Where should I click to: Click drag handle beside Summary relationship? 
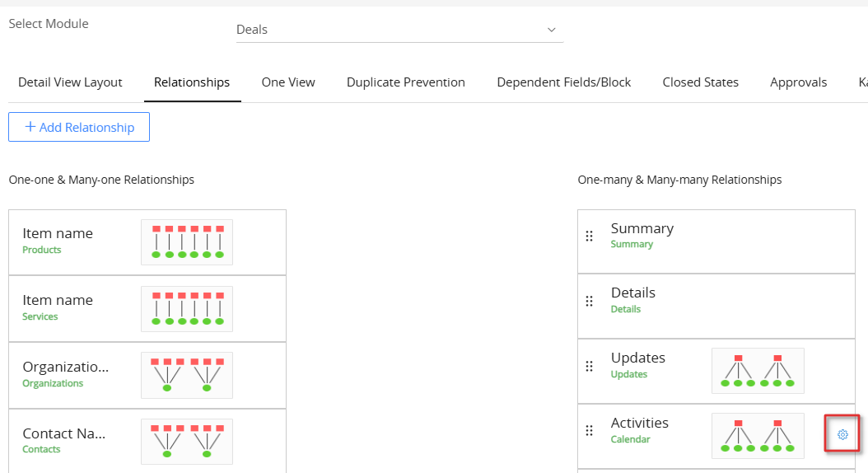[x=589, y=236]
